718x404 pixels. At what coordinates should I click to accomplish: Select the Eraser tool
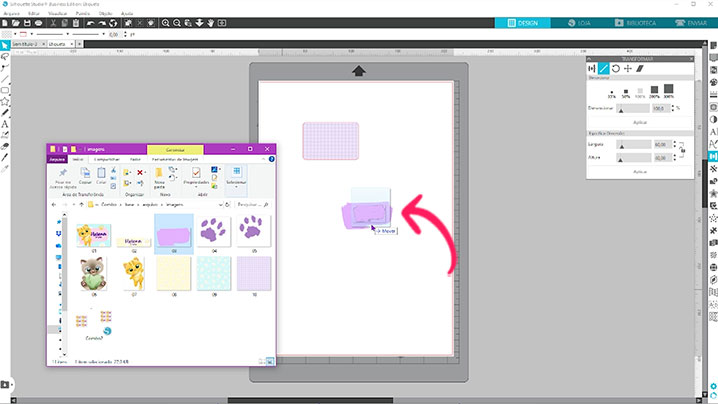5,145
